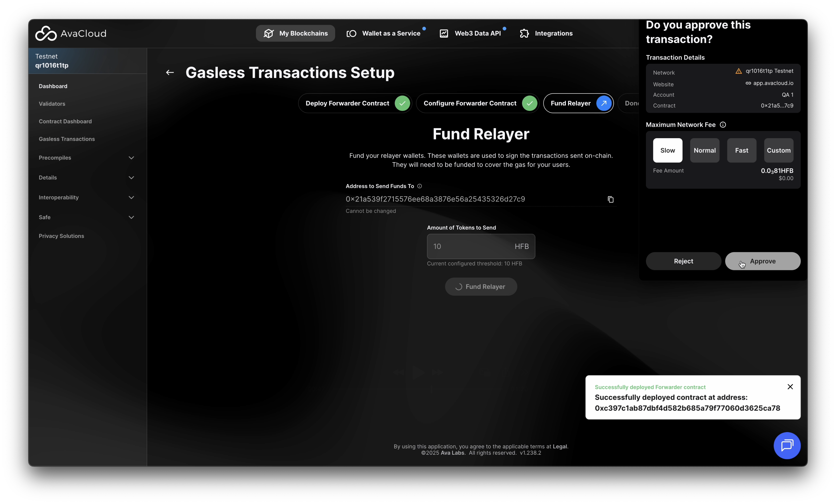Expand the Interoperability sidebar section
Screen dimensions: 836x504
coord(131,197)
